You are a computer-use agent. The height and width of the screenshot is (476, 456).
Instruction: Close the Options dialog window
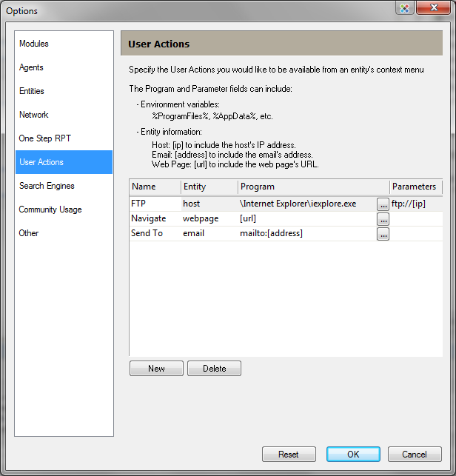pos(433,7)
